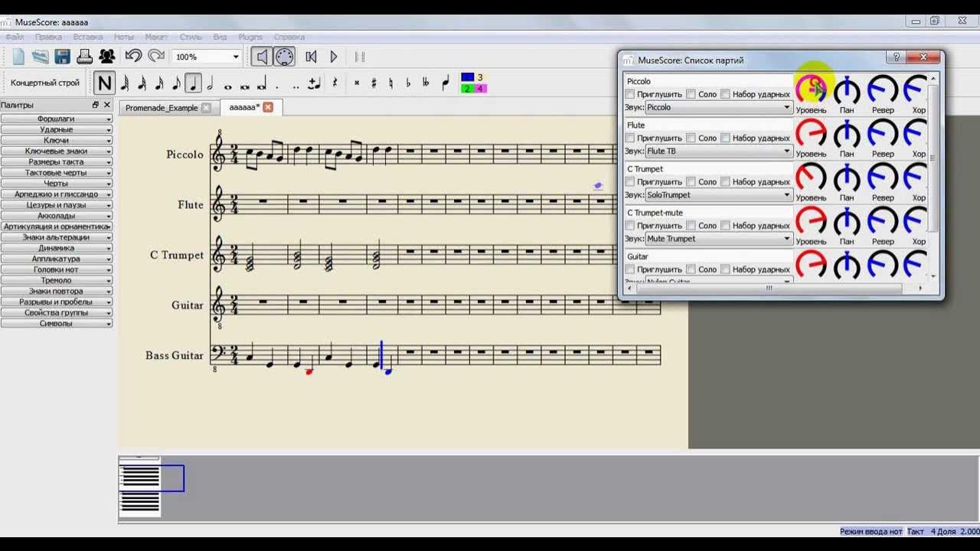The image size is (980, 551).
Task: Click the people icon next to the printer
Action: point(106,57)
